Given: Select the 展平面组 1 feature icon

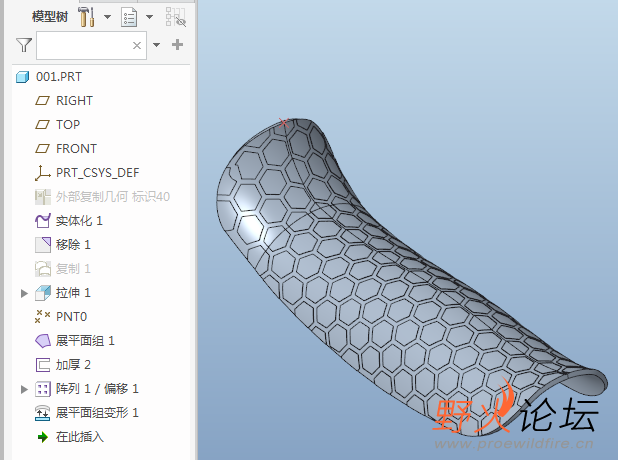Looking at the screenshot, I should tap(43, 341).
